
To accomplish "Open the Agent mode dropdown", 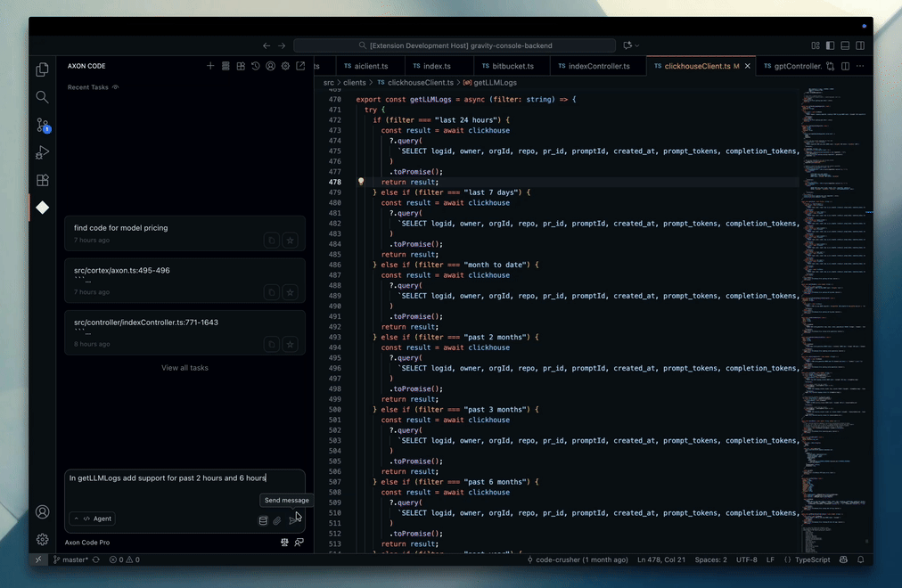I will (93, 519).
